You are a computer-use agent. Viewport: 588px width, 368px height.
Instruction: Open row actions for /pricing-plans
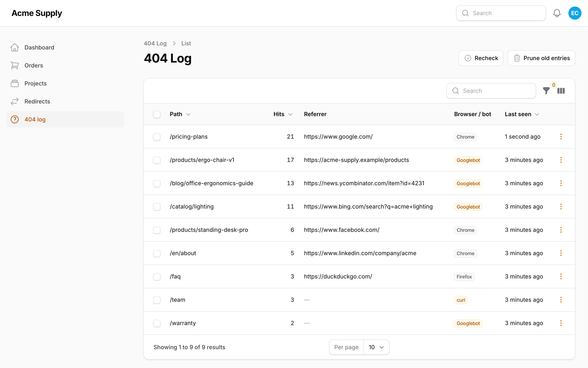pos(561,137)
